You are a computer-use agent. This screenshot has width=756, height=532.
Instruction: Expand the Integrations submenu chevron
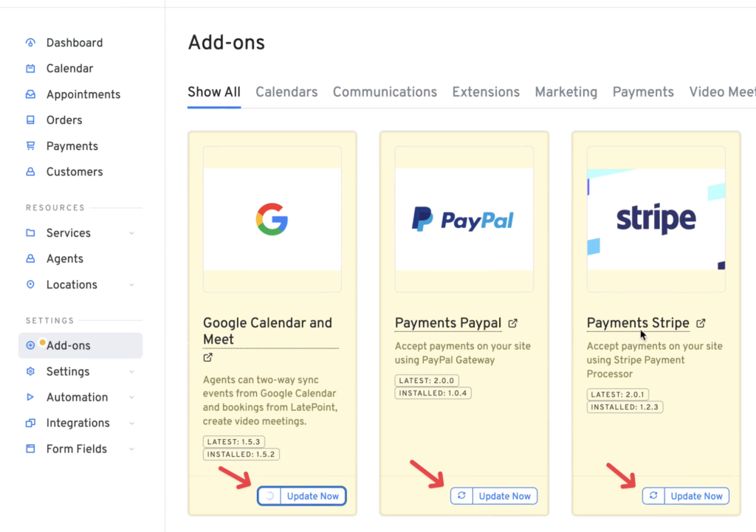[x=131, y=424]
